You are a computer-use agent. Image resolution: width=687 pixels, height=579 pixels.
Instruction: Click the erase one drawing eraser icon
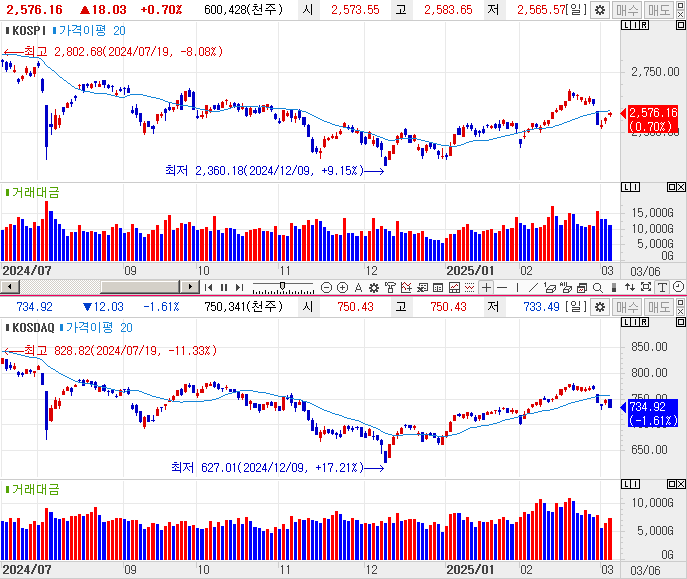coord(550,287)
